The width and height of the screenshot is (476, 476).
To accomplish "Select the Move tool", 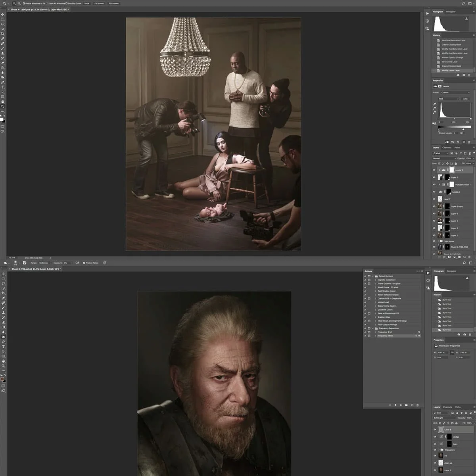I will [x=3, y=15].
